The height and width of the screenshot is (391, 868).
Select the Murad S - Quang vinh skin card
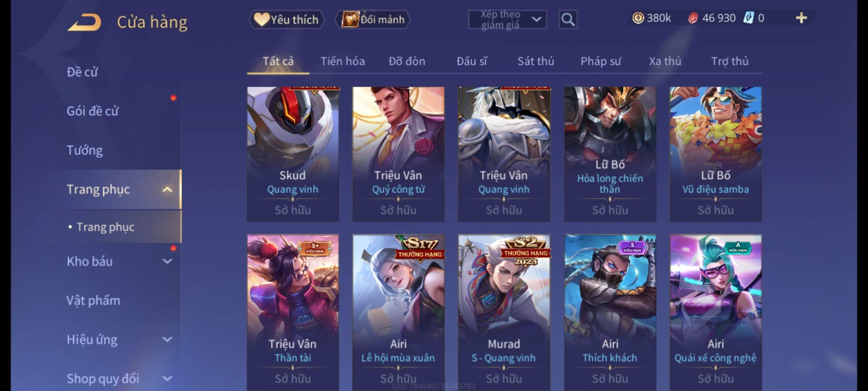[x=504, y=312]
